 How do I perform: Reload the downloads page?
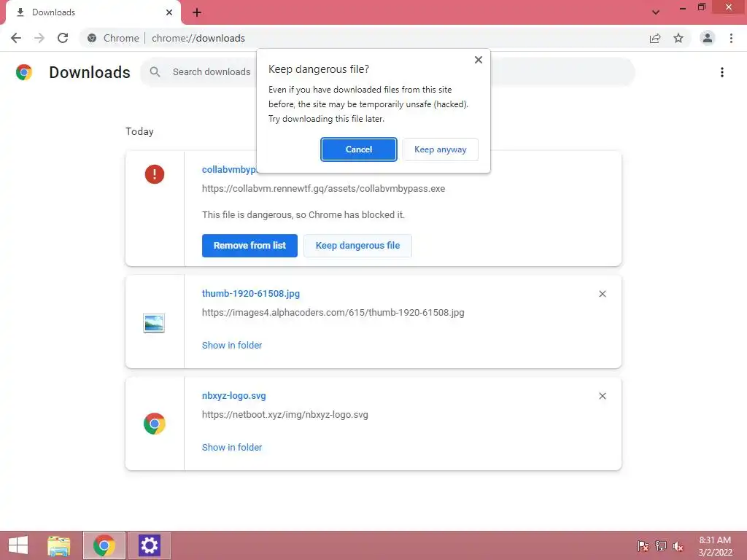[x=63, y=38]
